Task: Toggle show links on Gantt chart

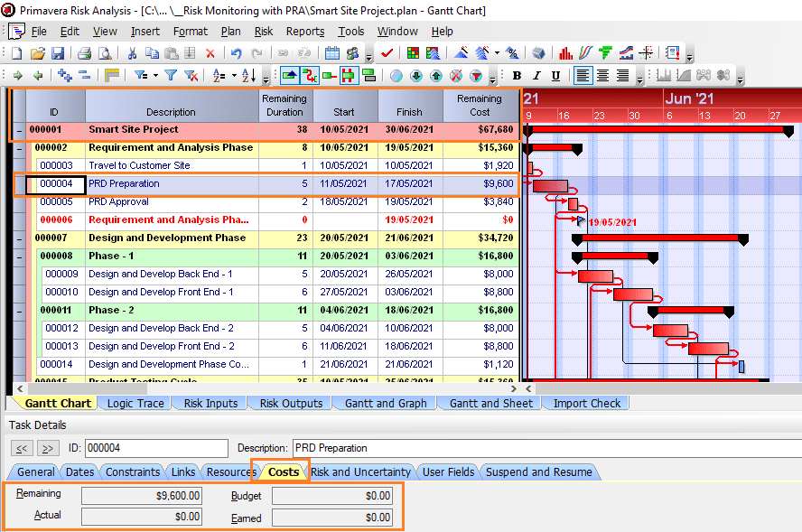Action: pyautogui.click(x=310, y=76)
